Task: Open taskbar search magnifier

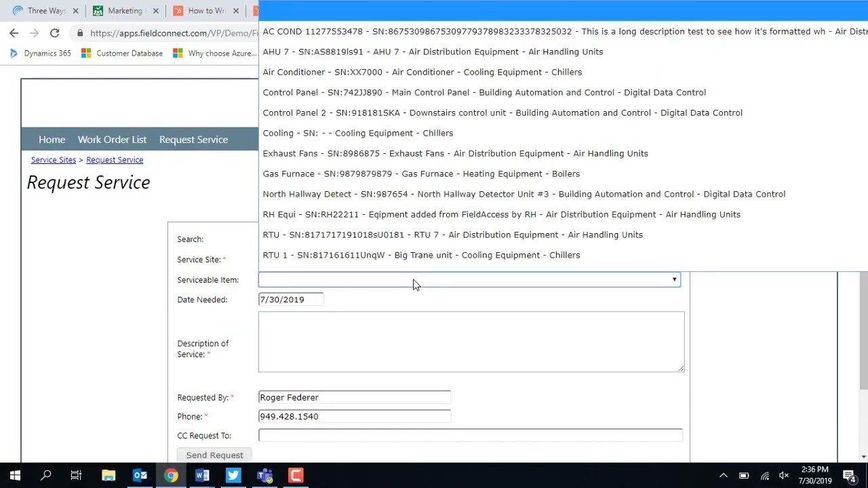Action: click(46, 476)
